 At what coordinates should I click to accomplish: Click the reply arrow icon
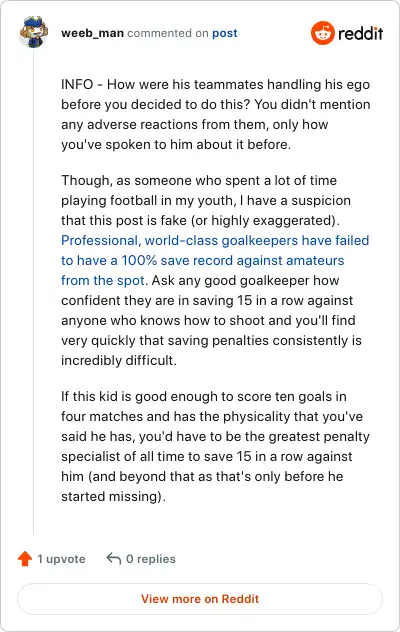point(114,558)
